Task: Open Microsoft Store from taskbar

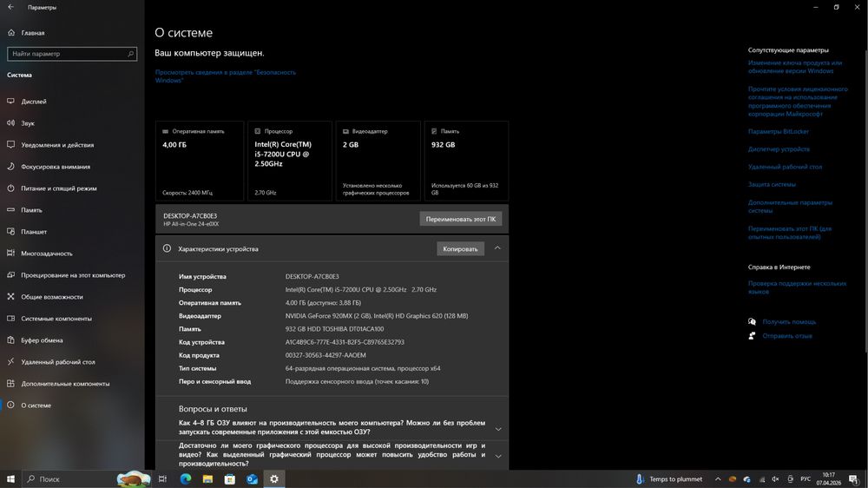Action: pyautogui.click(x=230, y=479)
